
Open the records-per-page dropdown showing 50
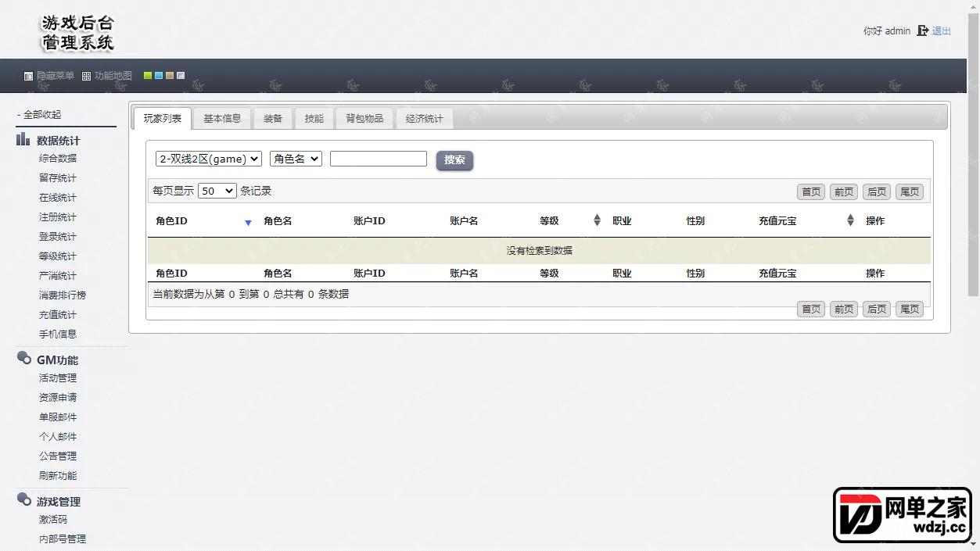[217, 191]
